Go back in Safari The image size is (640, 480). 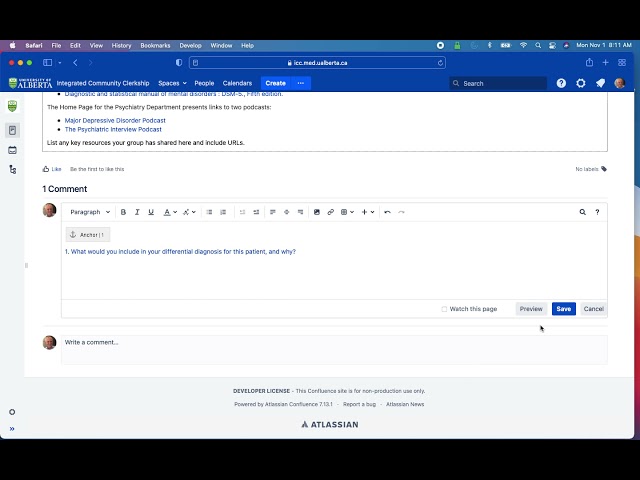75,62
